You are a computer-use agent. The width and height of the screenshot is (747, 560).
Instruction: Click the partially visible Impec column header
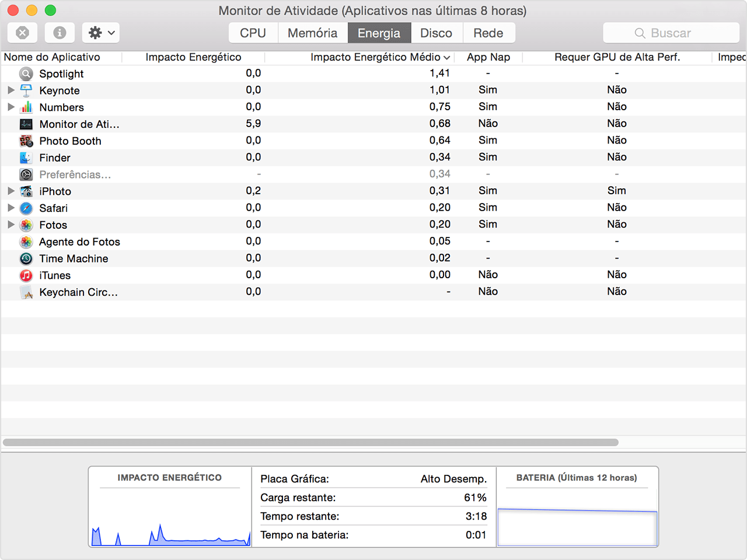coord(731,57)
